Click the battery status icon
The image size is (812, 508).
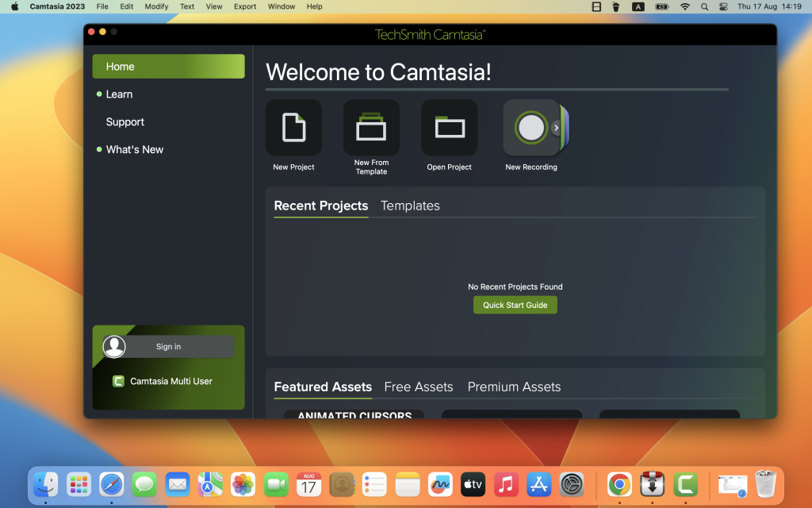point(662,6)
